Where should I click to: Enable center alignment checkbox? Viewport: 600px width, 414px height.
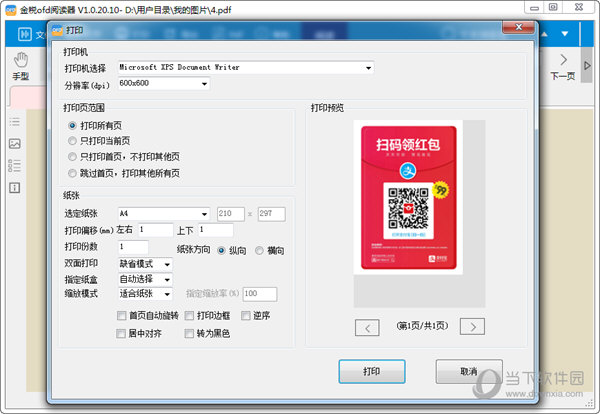click(121, 333)
